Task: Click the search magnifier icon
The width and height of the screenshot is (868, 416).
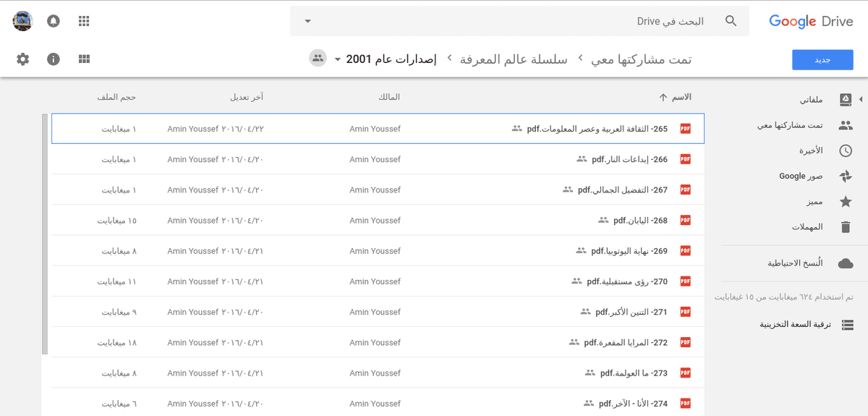Action: [731, 21]
